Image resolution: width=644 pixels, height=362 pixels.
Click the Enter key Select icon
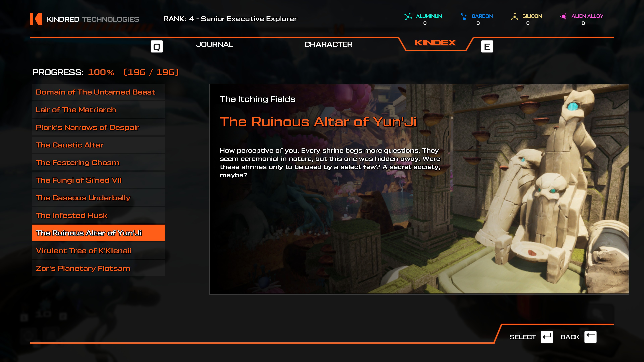pyautogui.click(x=547, y=337)
